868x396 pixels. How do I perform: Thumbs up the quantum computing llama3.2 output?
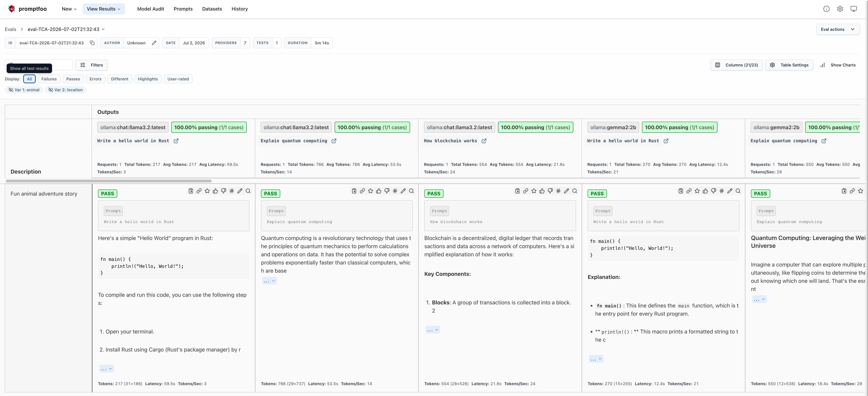click(x=379, y=191)
